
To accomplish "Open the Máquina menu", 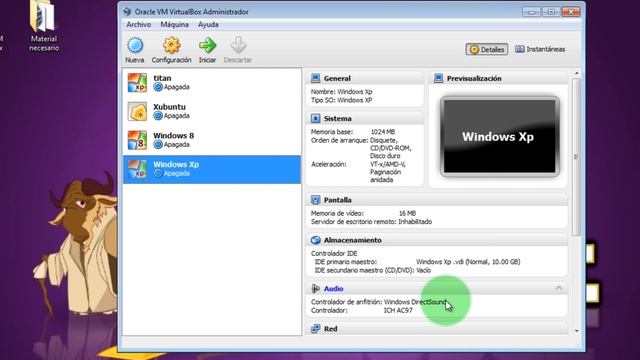I will [174, 24].
